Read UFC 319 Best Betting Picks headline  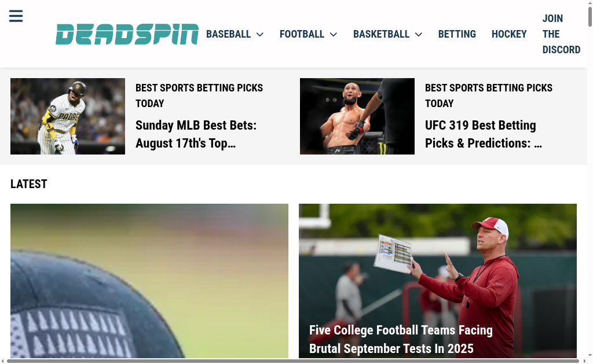click(484, 134)
